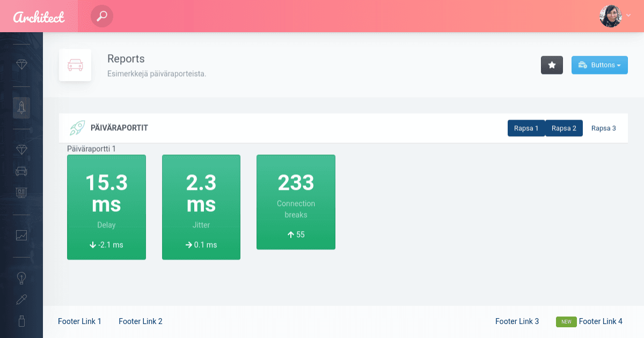Image resolution: width=644 pixels, height=338 pixels.
Task: Select the rocket icon in the sidebar
Action: [x=21, y=108]
